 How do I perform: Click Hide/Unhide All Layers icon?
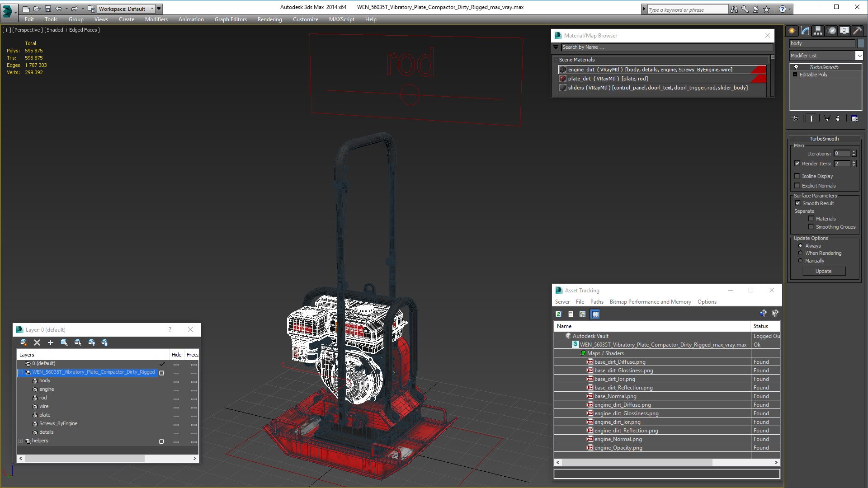(x=91, y=343)
